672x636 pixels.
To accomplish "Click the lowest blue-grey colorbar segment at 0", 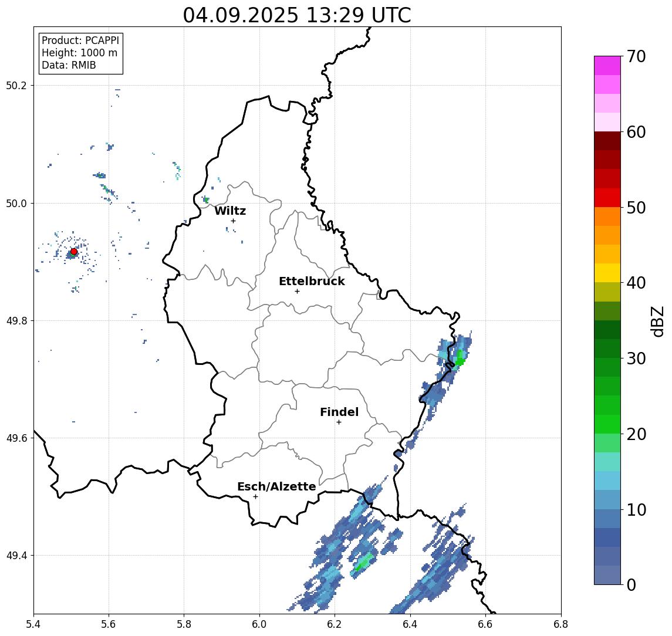I will [x=607, y=575].
